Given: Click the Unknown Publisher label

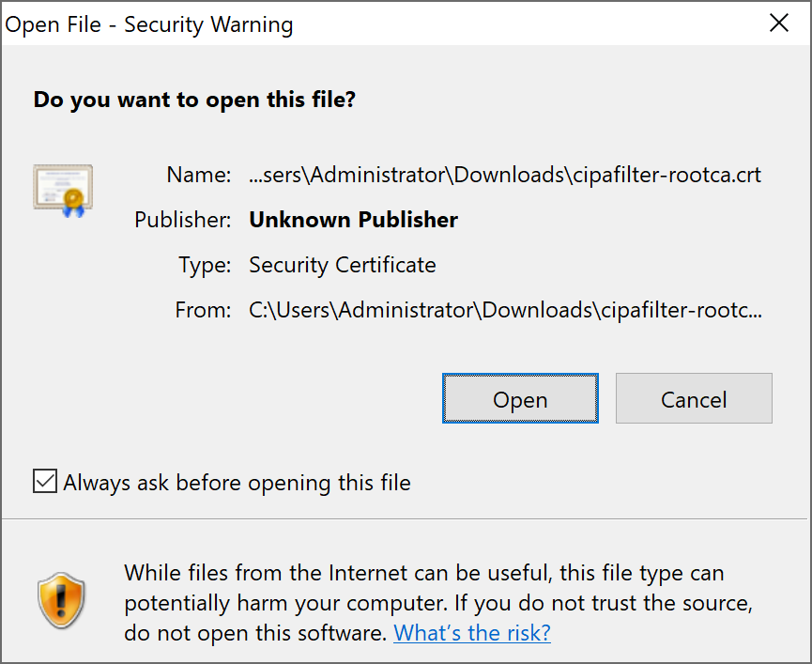Looking at the screenshot, I should (x=353, y=219).
